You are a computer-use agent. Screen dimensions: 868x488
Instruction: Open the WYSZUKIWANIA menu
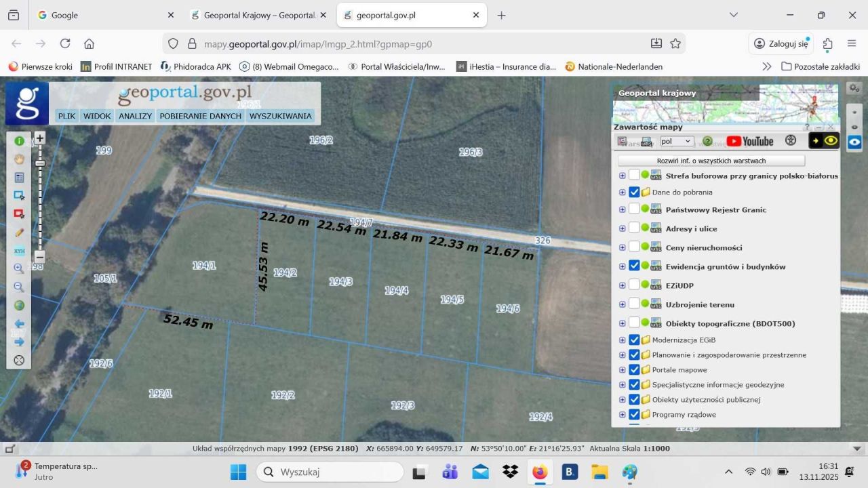click(x=280, y=116)
